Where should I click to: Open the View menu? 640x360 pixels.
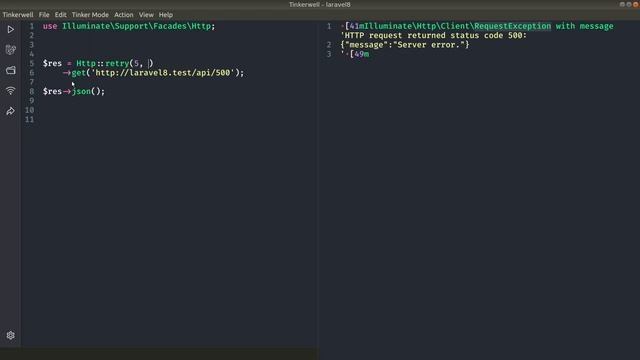pyautogui.click(x=146, y=15)
